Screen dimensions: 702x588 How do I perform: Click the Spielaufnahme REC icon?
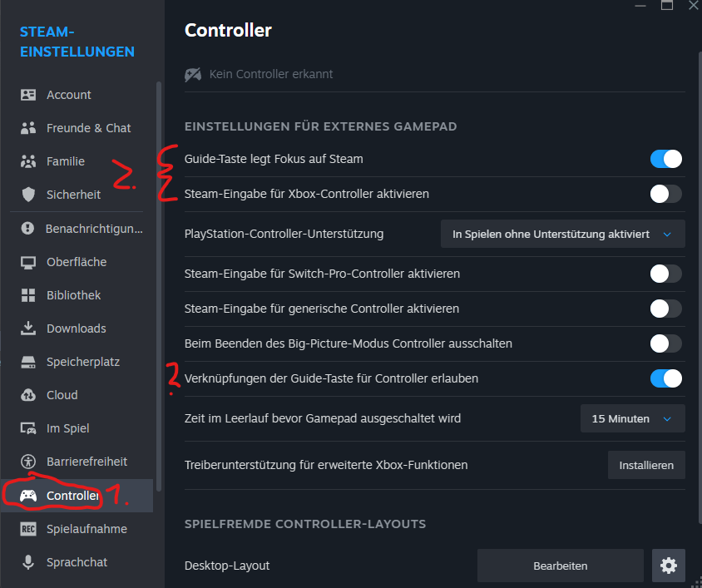coord(28,529)
